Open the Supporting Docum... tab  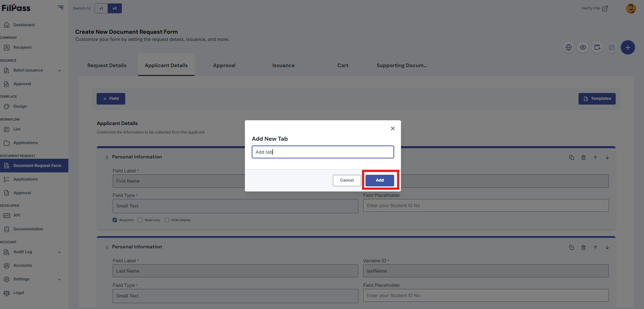click(402, 65)
